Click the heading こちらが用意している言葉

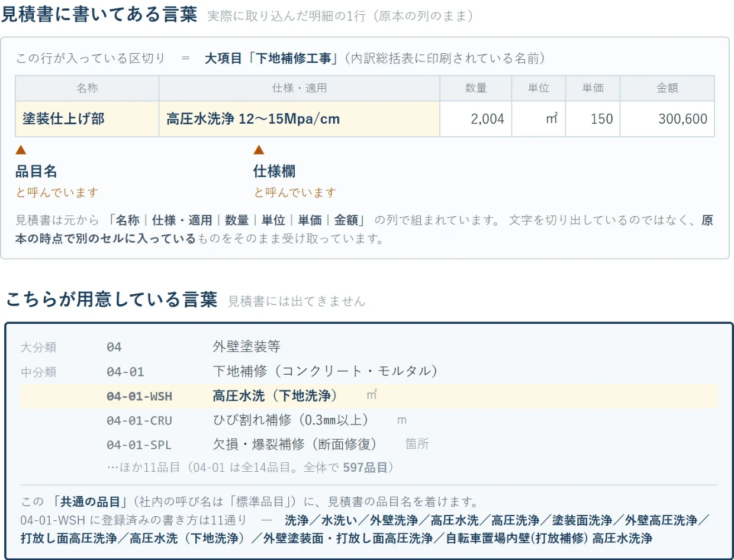112,299
